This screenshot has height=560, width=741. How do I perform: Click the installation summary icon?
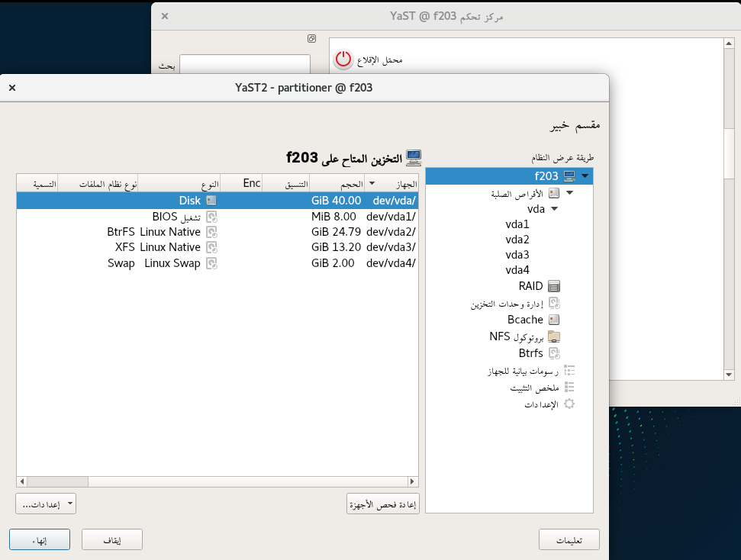pyautogui.click(x=569, y=388)
